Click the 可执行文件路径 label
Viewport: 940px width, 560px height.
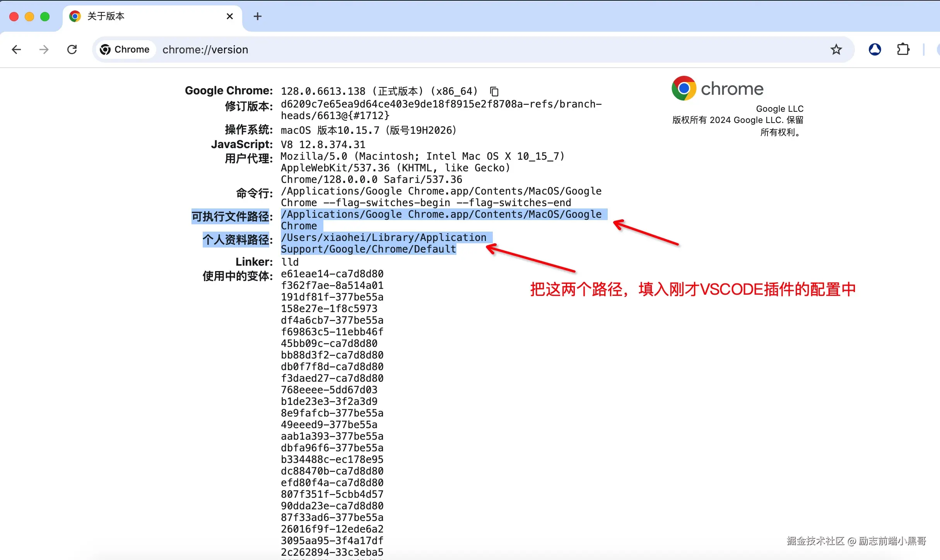click(x=231, y=217)
